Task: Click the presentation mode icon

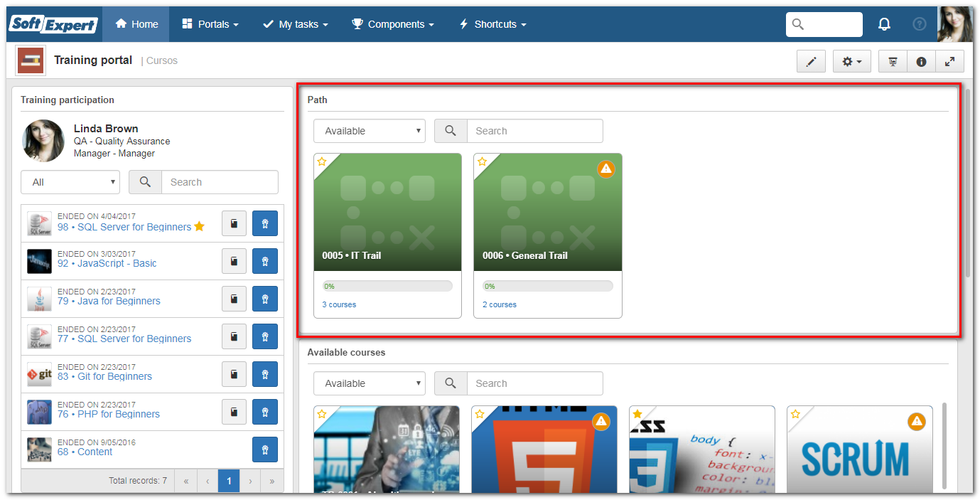Action: [x=893, y=62]
